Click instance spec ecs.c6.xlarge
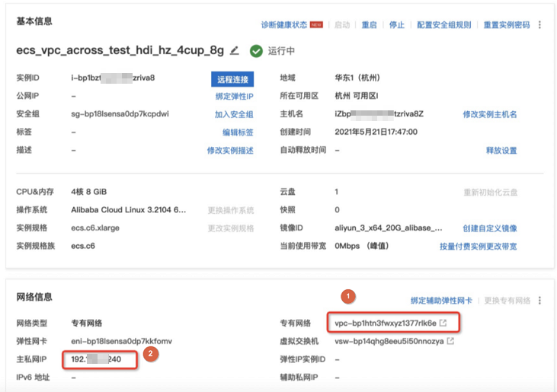The image size is (557, 392). pos(95,228)
